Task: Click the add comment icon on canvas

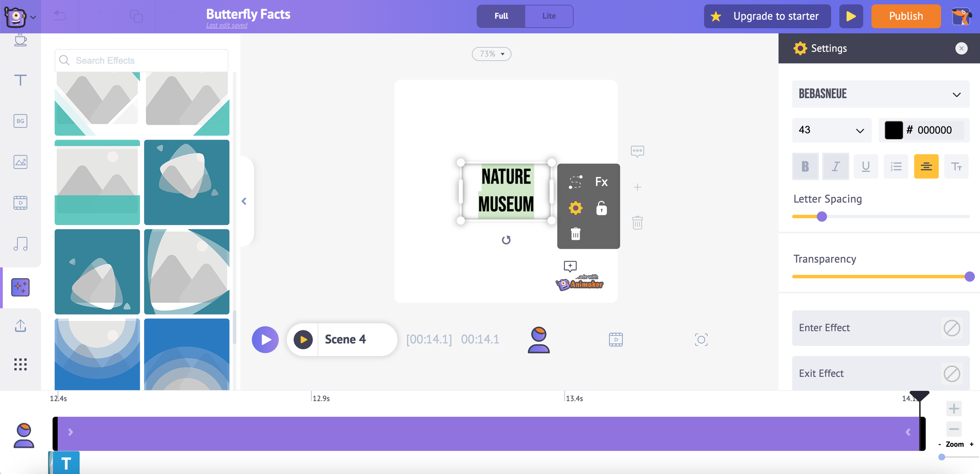Action: 570,266
